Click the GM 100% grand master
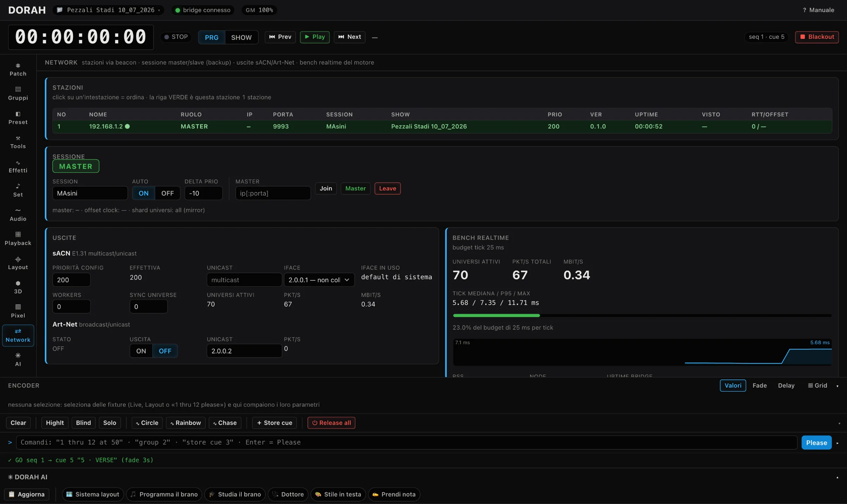This screenshot has width=847, height=504. 259,10
